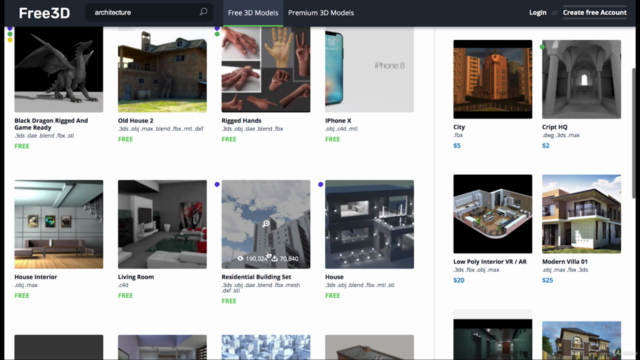Click the .fbx format text under City
This screenshot has width=640, height=360.
(x=458, y=135)
